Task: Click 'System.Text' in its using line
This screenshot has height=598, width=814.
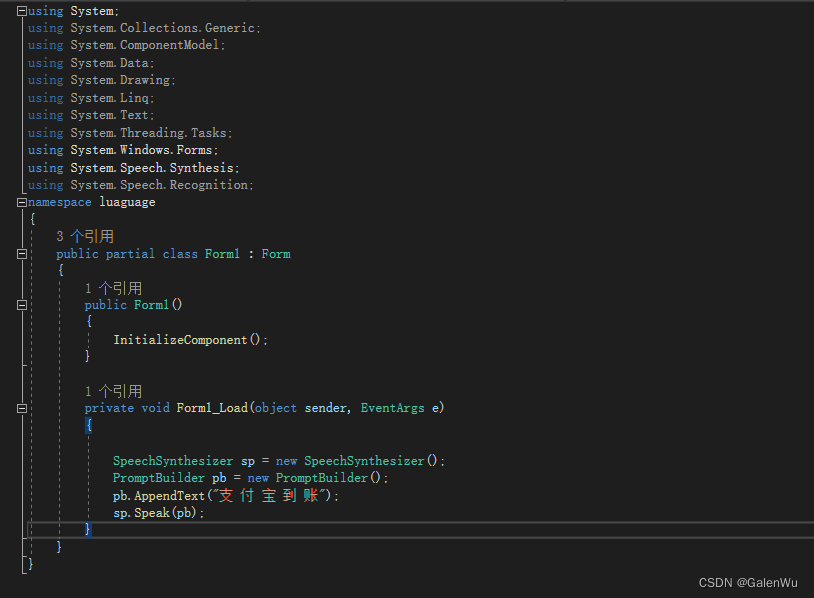Action: pyautogui.click(x=110, y=115)
